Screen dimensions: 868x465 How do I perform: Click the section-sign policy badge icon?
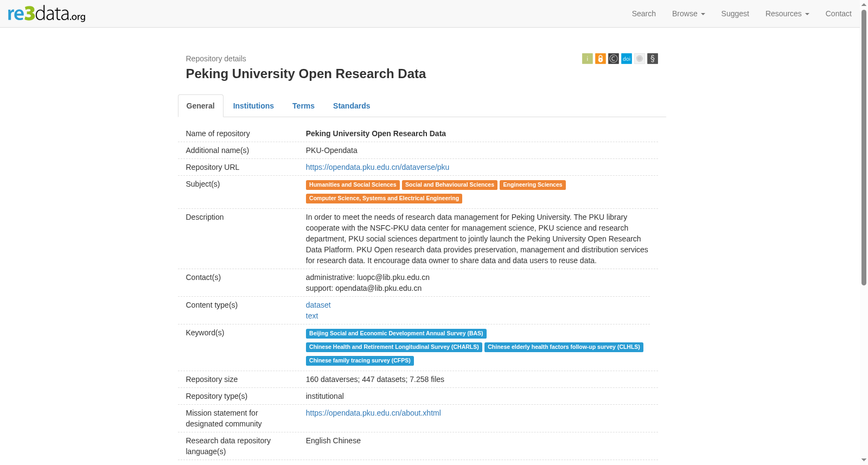[653, 59]
